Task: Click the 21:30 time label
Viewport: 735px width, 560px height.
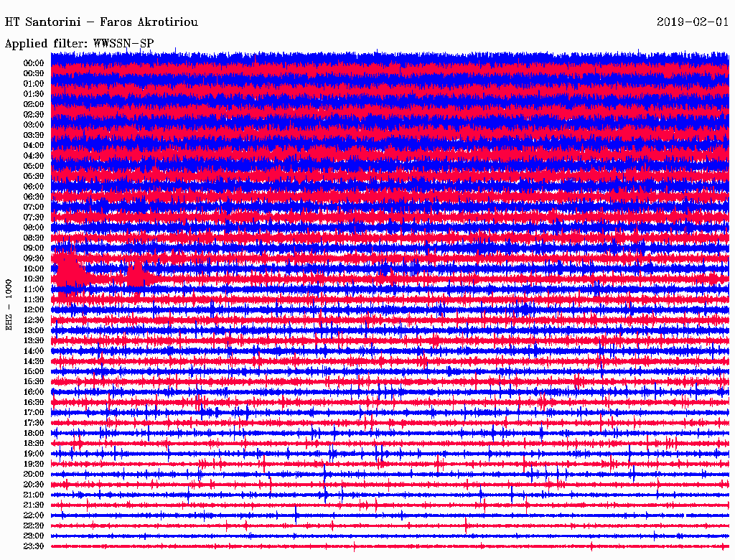Action: click(34, 505)
